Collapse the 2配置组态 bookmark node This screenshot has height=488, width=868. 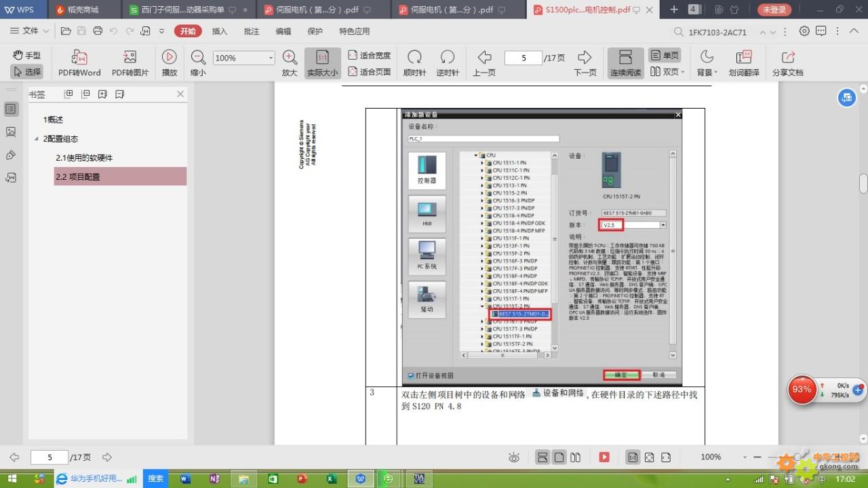pos(37,139)
